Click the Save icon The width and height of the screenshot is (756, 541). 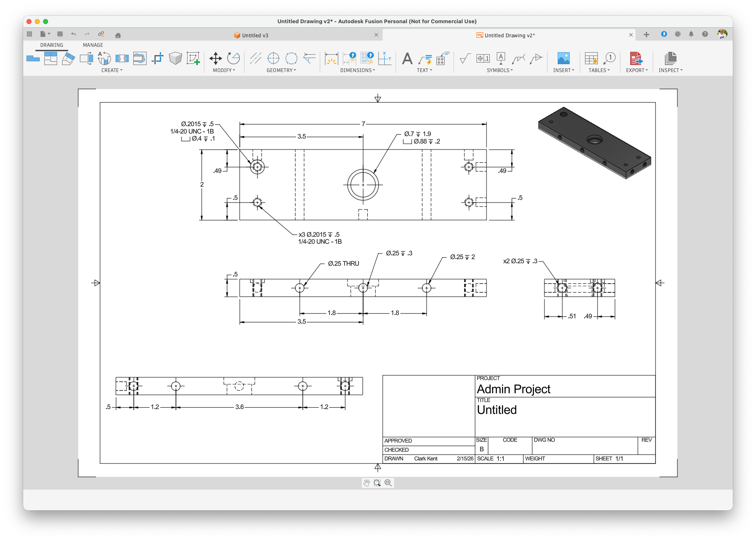[x=60, y=34]
